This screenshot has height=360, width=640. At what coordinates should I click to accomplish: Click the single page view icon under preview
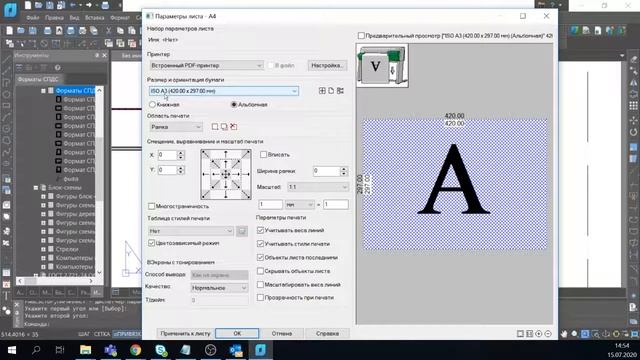(520, 334)
